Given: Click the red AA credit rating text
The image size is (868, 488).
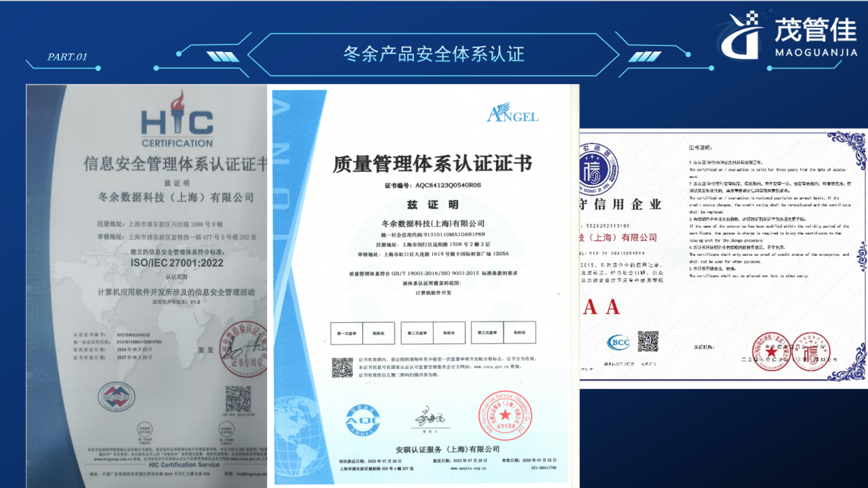Looking at the screenshot, I should (x=601, y=307).
